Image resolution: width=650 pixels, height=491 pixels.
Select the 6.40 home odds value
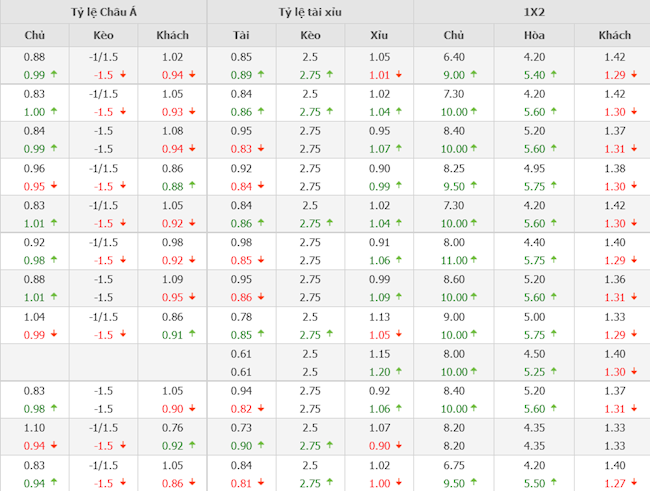point(455,57)
